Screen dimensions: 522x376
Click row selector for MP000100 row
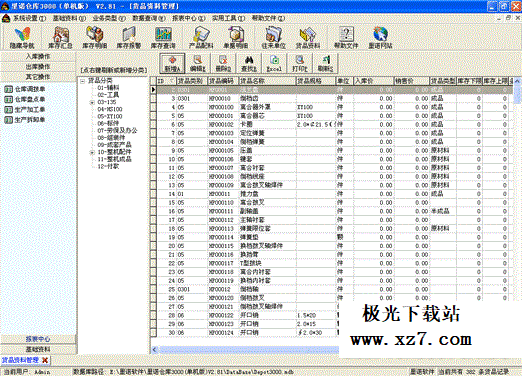(153, 107)
